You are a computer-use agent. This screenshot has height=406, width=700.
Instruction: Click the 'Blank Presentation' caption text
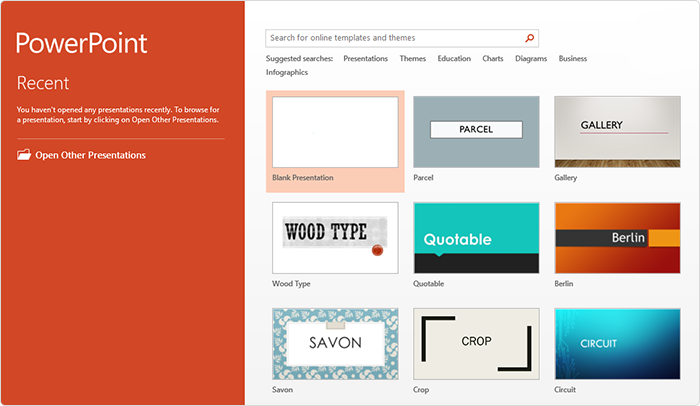tap(303, 178)
